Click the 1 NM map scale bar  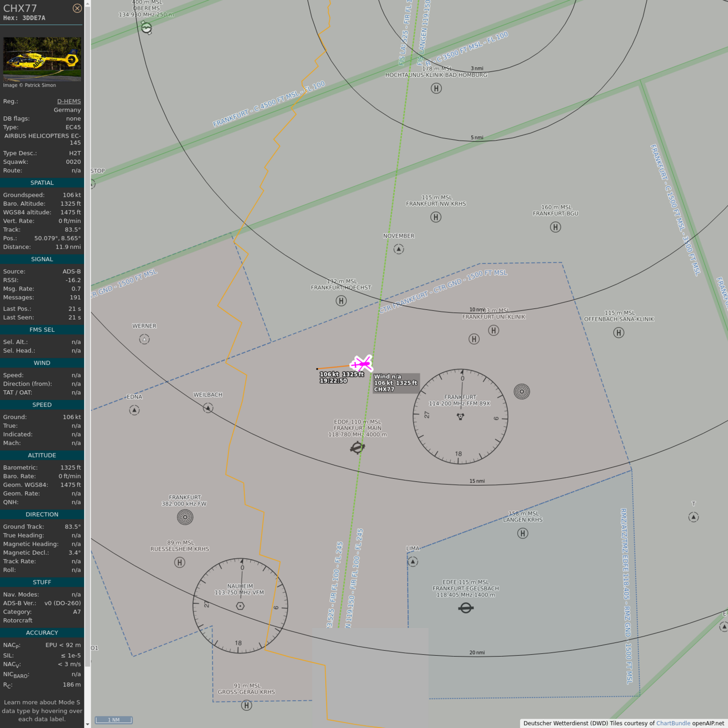114,720
